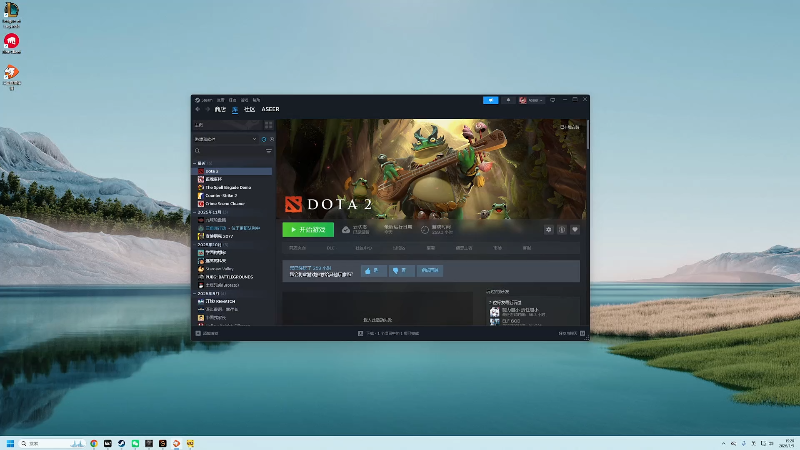This screenshot has width=800, height=450.
Task: Open the library Home button in sidebar
Action: [227, 125]
